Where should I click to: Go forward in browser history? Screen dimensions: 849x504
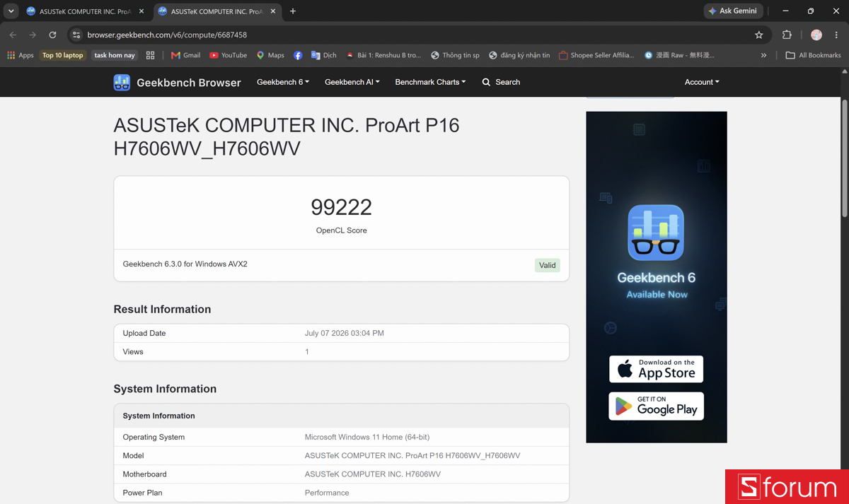click(33, 35)
